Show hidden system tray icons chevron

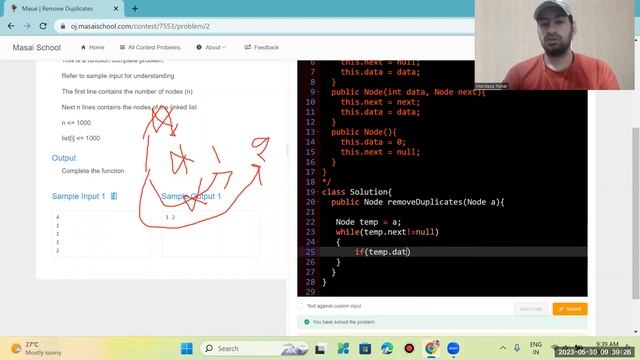503,348
